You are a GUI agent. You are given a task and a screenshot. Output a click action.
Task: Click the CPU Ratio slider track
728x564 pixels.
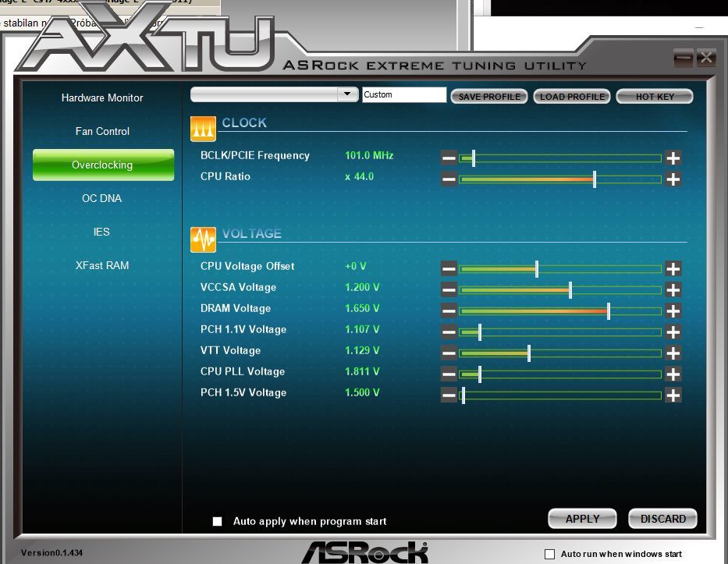pyautogui.click(x=560, y=179)
